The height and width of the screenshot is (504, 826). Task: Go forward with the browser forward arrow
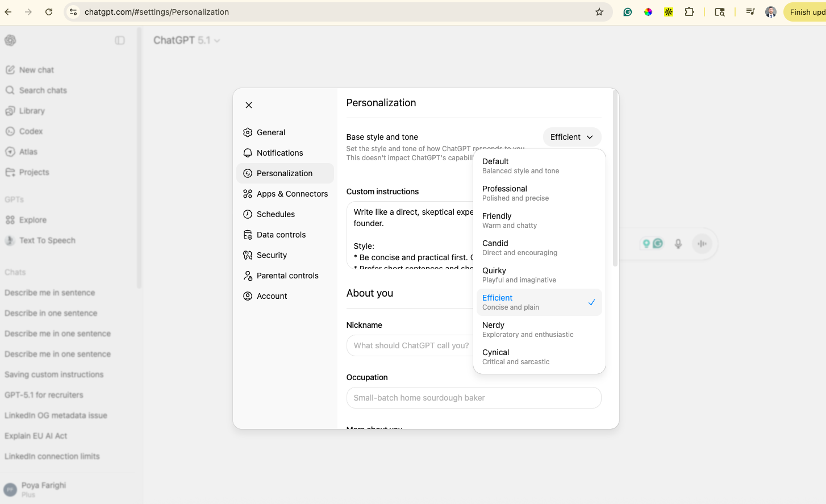pos(28,12)
